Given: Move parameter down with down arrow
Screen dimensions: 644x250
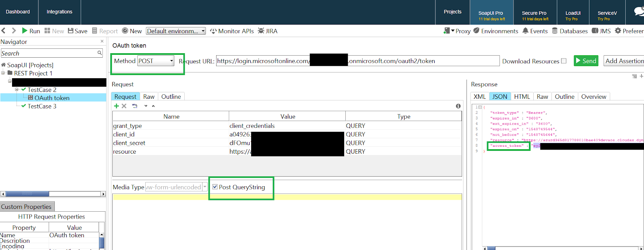Looking at the screenshot, I should pyautogui.click(x=146, y=106).
